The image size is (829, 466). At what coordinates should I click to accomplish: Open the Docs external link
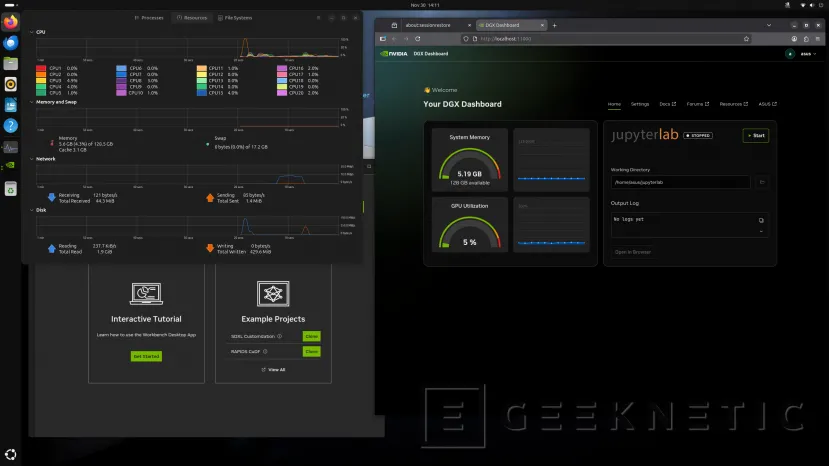(x=667, y=104)
